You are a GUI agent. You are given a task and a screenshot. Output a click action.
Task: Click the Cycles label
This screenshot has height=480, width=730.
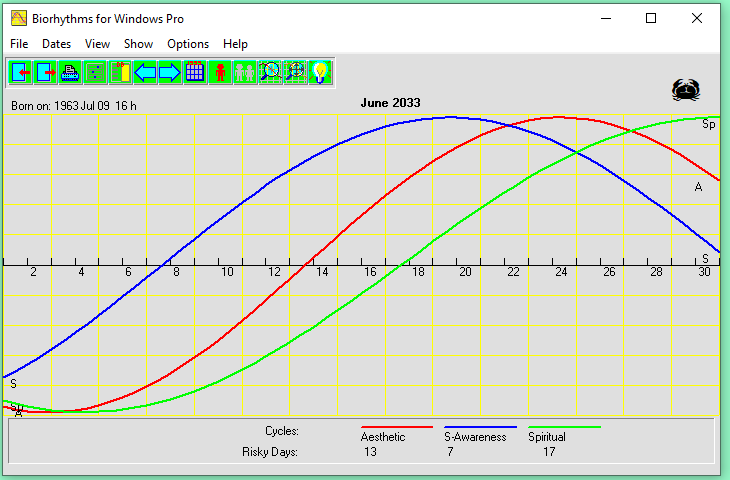point(282,431)
